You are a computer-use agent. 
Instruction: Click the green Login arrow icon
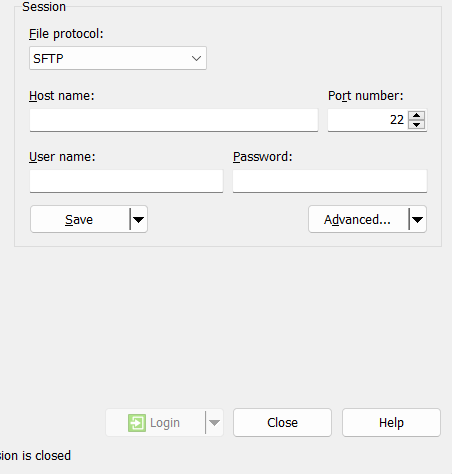coord(137,423)
